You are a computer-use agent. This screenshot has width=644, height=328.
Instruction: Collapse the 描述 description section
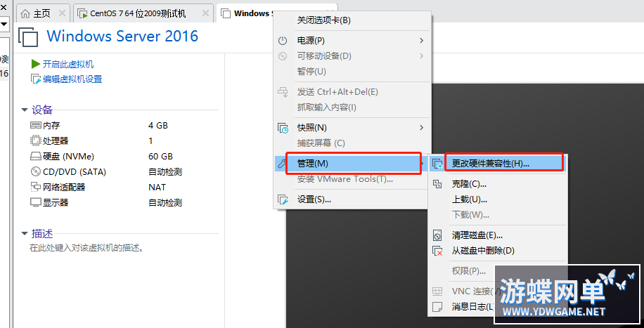[25, 234]
